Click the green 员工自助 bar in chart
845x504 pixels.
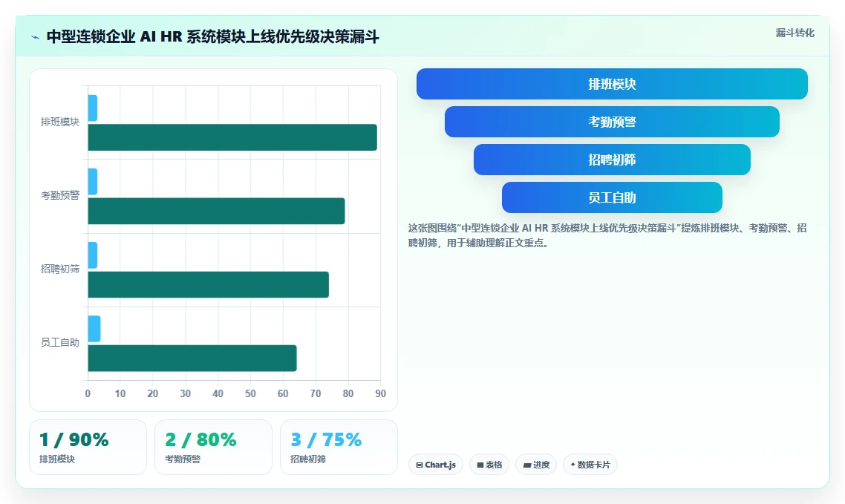pyautogui.click(x=192, y=358)
